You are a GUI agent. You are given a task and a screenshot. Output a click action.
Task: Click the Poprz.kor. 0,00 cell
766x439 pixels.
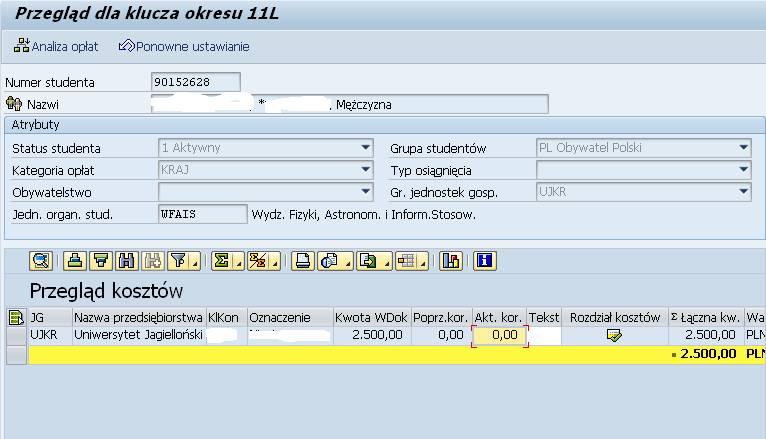441,335
